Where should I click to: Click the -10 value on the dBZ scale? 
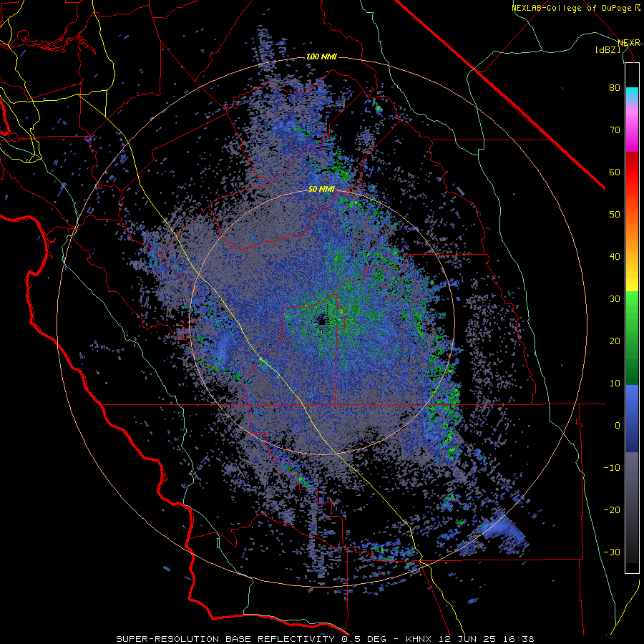(612, 468)
